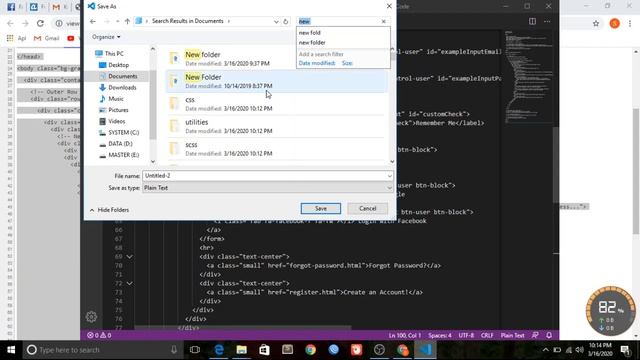
Task: Click the Windows taskbar search box
Action: pos(102,350)
